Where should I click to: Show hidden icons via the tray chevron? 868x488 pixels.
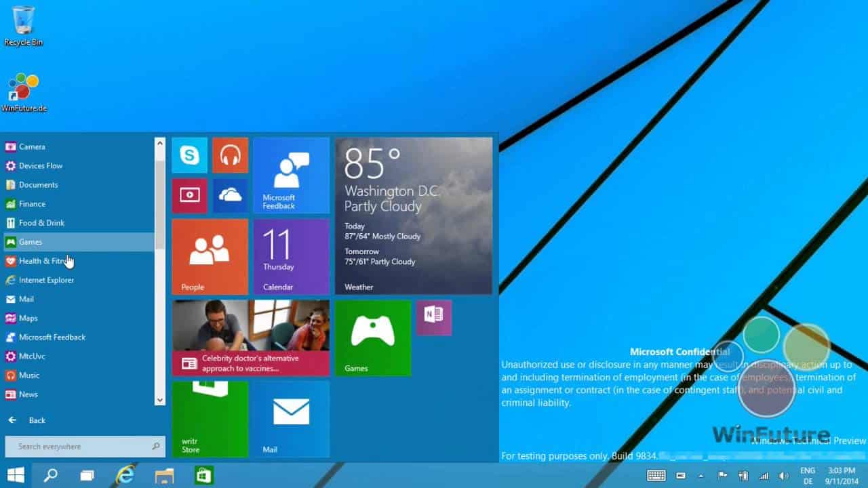point(701,475)
